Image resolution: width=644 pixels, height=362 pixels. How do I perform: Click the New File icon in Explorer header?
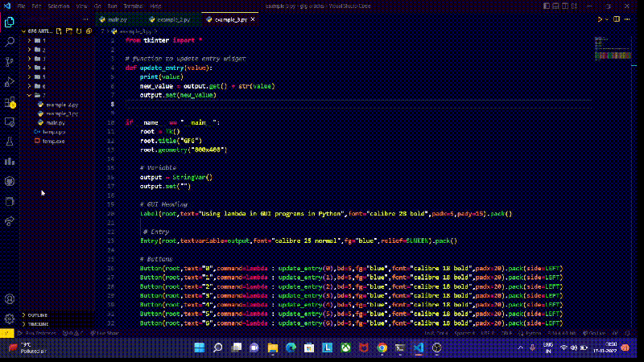(59, 31)
